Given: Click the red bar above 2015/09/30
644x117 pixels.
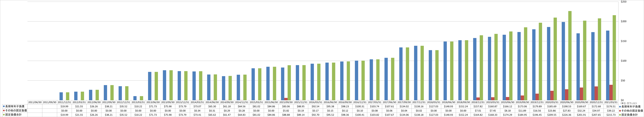Looking at the screenshot, I should pyautogui.click(x=286, y=99).
